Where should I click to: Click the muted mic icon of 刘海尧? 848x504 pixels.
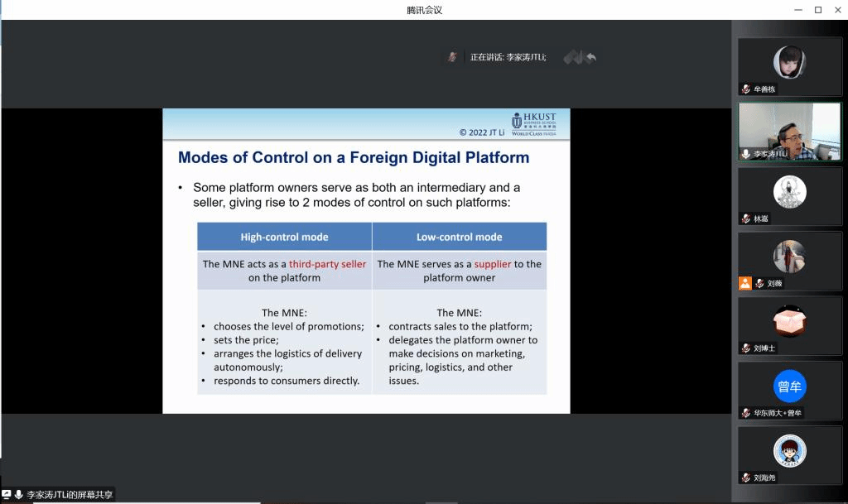pos(746,478)
